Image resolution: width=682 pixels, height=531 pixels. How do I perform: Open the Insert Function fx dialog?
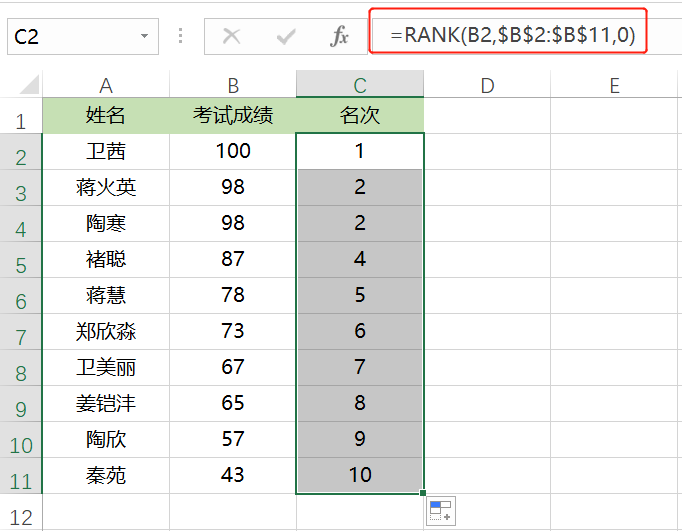point(340,37)
